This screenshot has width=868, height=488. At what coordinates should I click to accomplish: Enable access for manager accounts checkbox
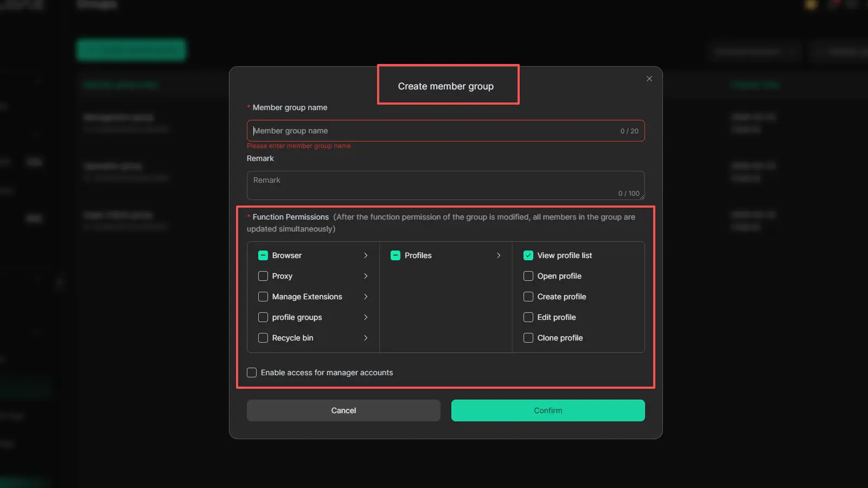252,373
